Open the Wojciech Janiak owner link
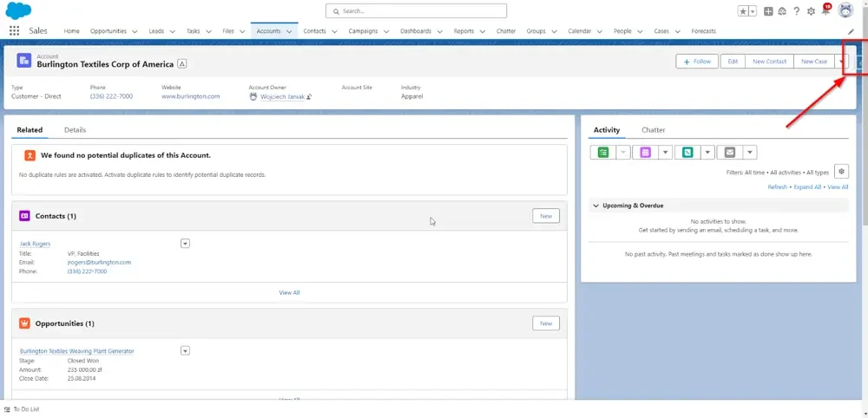 [x=282, y=96]
